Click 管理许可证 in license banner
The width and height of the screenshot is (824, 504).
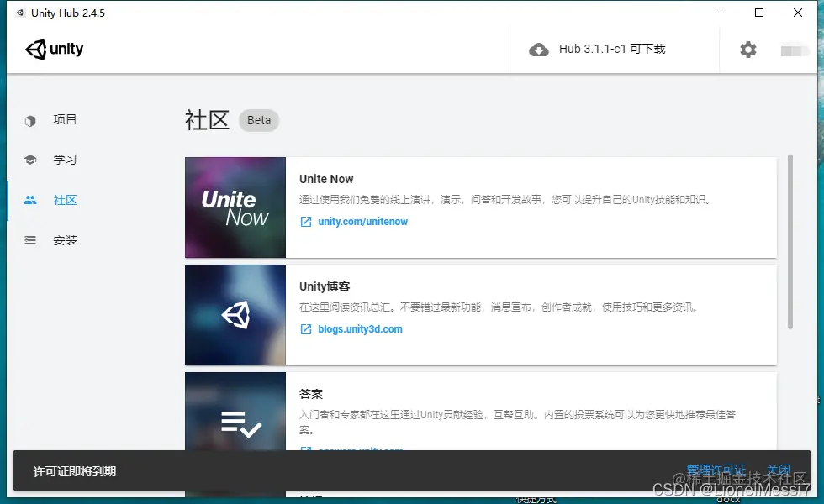point(716,470)
